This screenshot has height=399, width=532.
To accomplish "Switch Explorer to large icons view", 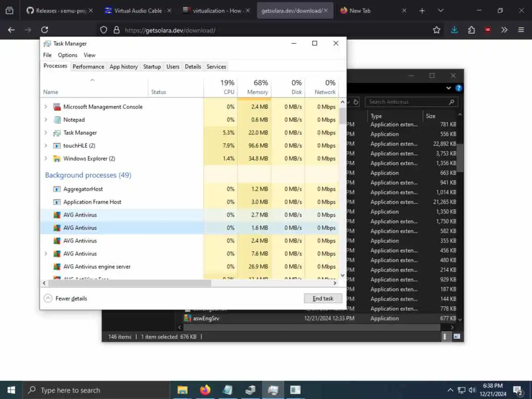I will [x=457, y=336].
